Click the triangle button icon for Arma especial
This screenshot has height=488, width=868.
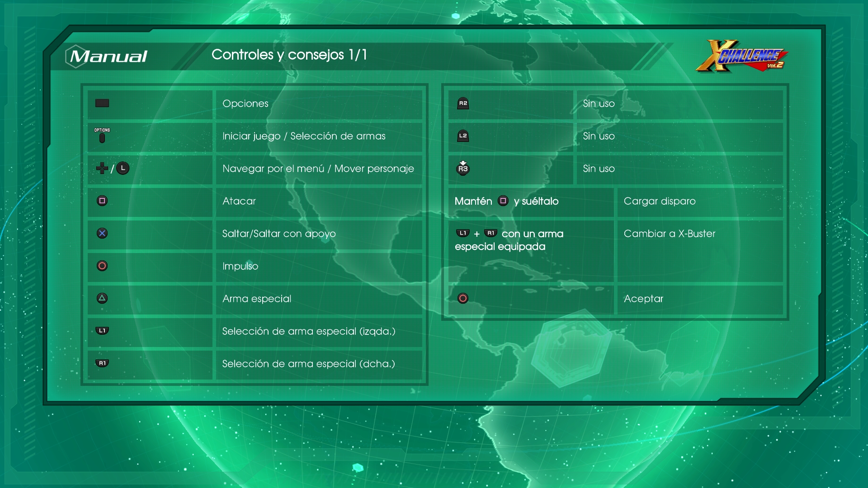[x=102, y=299]
